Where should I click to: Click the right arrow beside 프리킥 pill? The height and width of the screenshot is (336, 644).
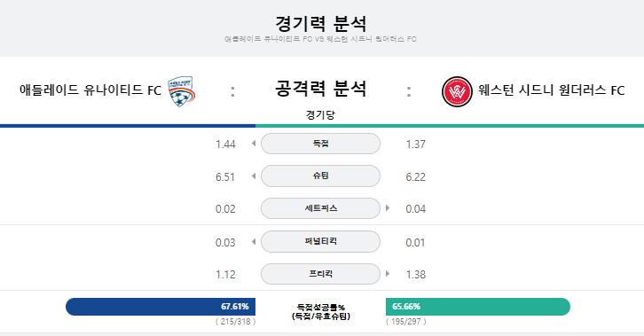pyautogui.click(x=388, y=274)
